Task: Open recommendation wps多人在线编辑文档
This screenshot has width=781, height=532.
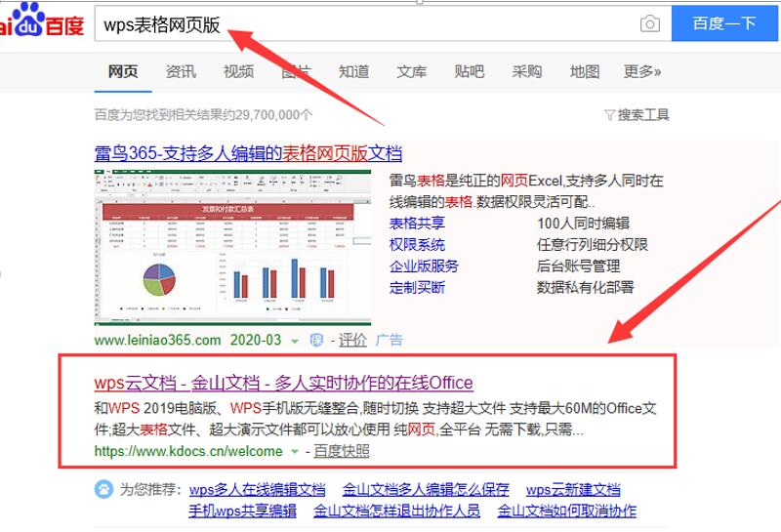Action: pos(257,490)
